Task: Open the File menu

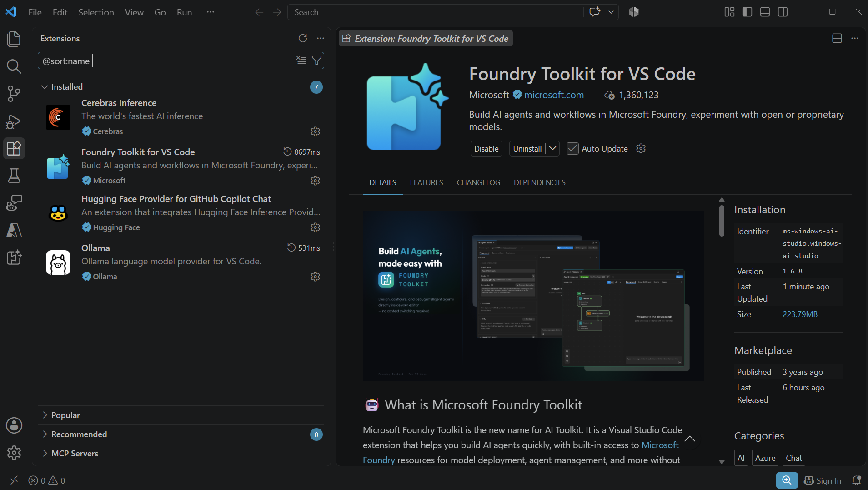Action: [35, 12]
